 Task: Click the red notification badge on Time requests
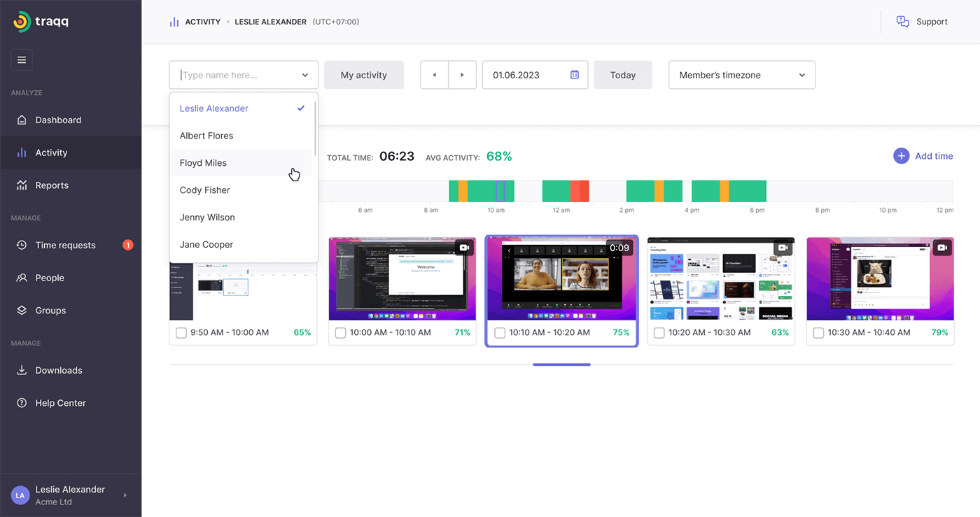coord(128,245)
